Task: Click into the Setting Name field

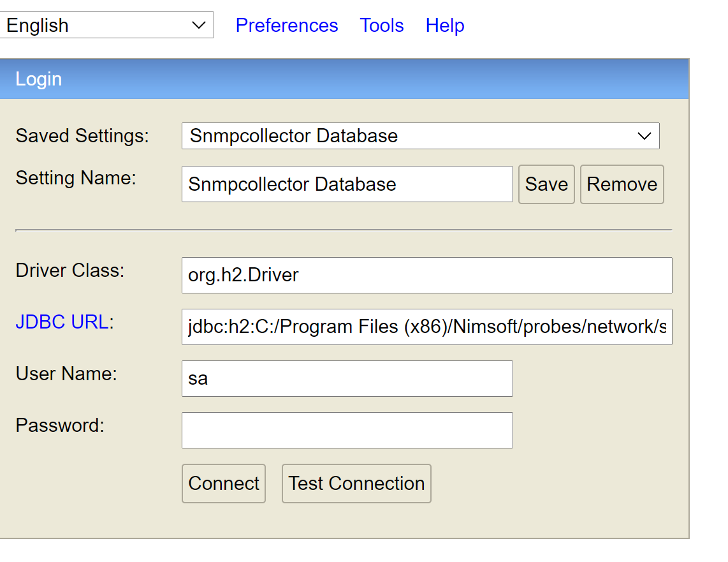Action: coord(347,184)
